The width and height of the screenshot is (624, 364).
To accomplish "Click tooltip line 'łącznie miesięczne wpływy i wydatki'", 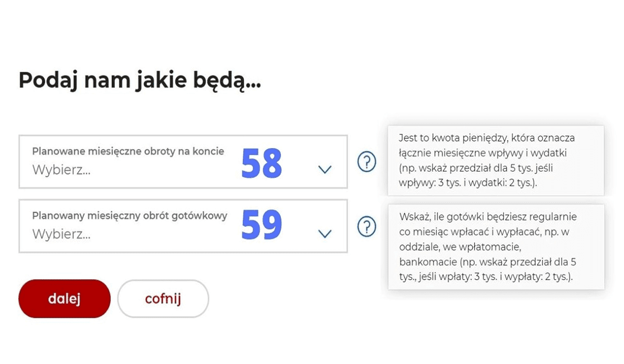I will click(483, 153).
